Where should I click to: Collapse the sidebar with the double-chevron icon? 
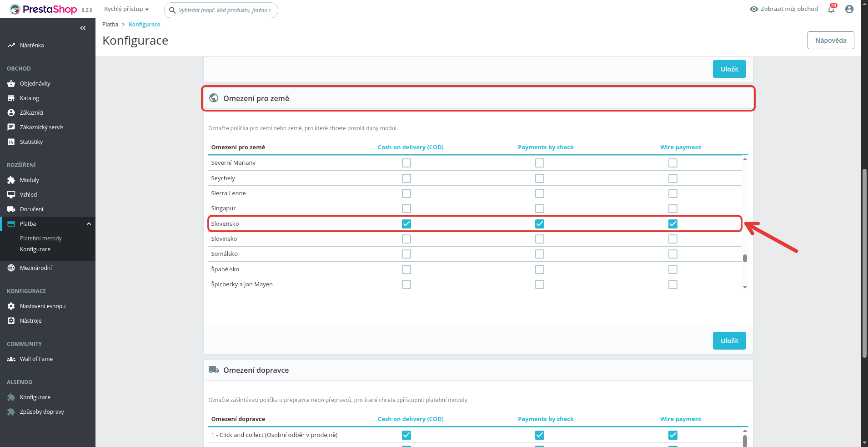tap(83, 28)
